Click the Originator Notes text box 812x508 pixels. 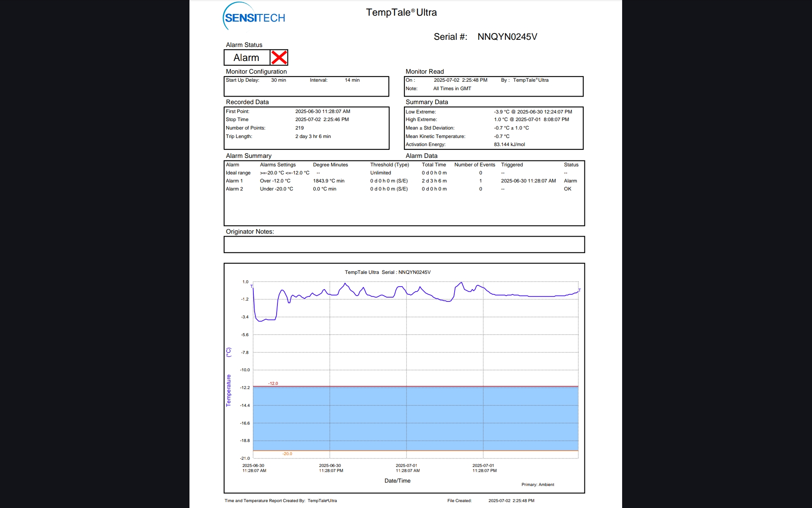[404, 245]
